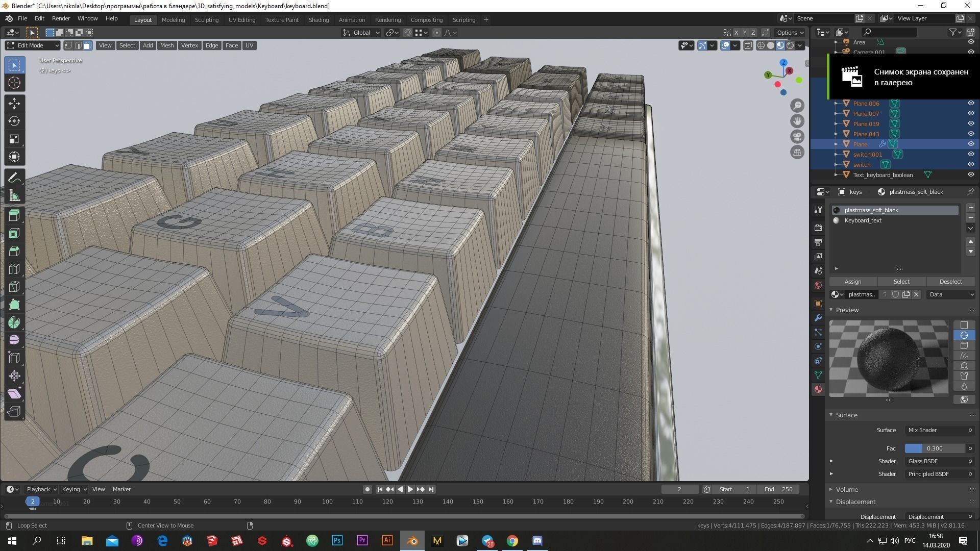Select the Inset Faces tool

(x=14, y=233)
